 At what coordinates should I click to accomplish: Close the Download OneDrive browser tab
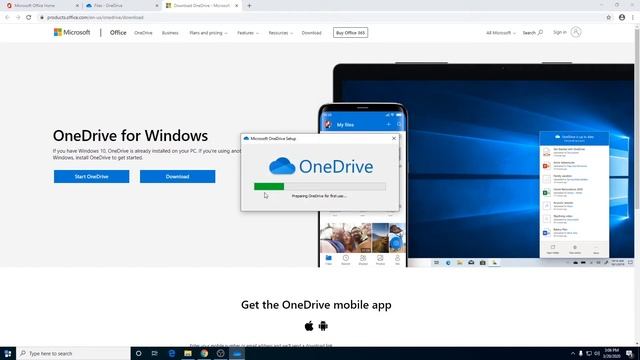[x=236, y=6]
